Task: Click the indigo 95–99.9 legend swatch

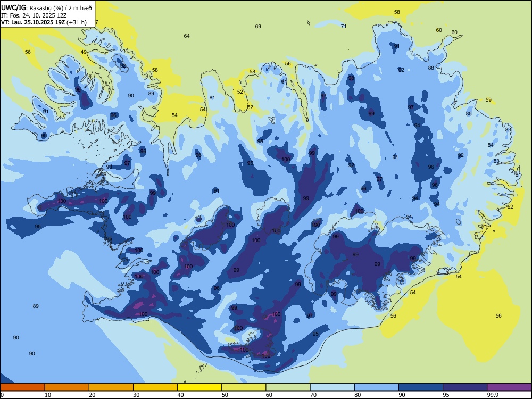Action: 465,387
